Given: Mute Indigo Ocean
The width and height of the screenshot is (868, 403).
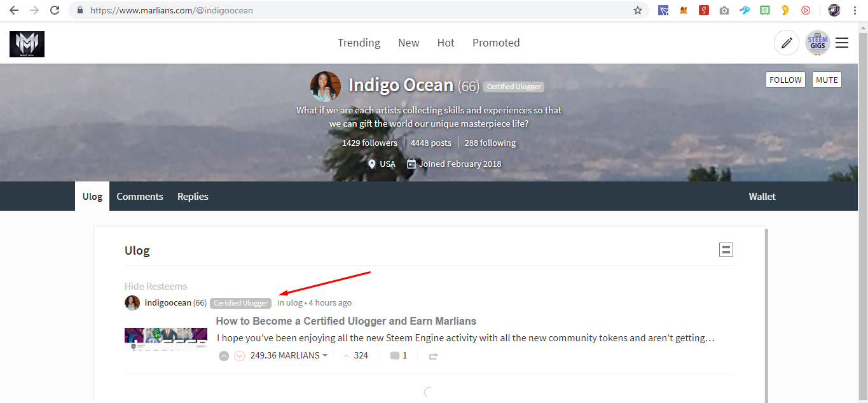Looking at the screenshot, I should [827, 80].
